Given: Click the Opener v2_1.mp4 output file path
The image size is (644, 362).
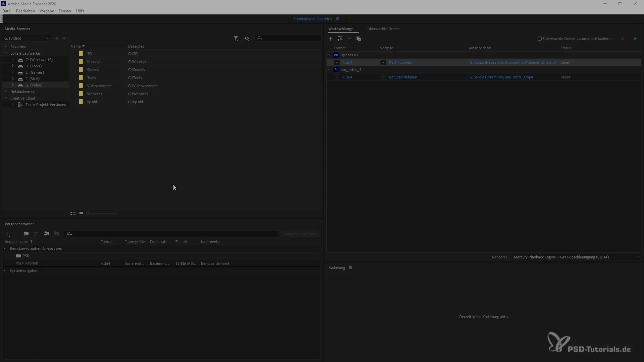Looking at the screenshot, I should tap(513, 62).
